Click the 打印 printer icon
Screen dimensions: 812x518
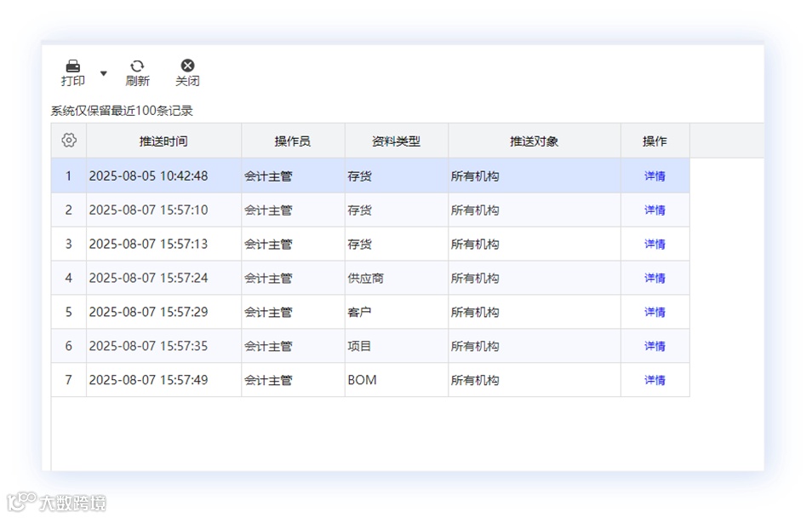[73, 66]
